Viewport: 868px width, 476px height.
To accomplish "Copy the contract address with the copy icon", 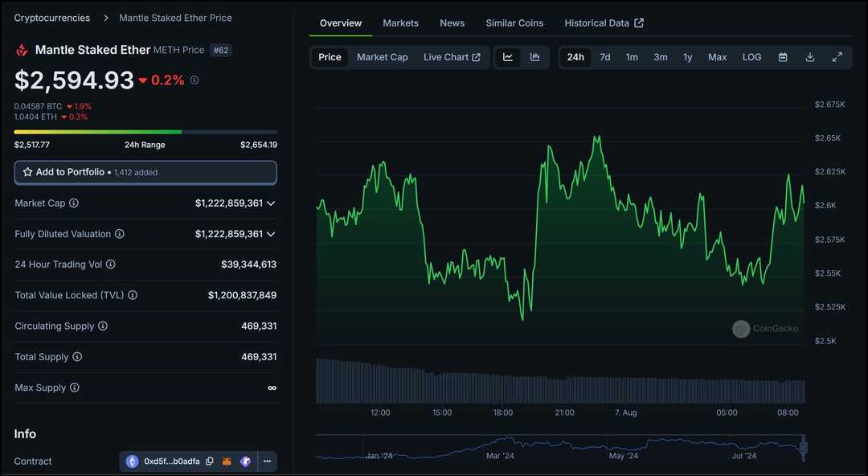I will (x=209, y=461).
